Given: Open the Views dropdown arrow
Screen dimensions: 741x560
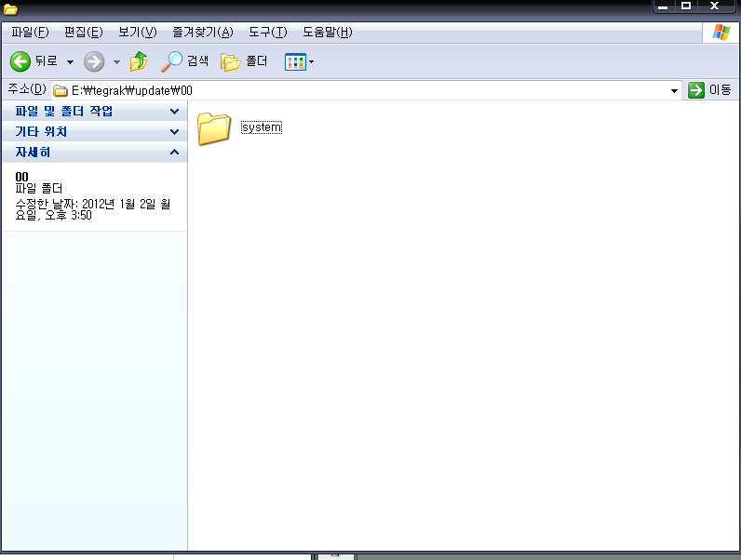Looking at the screenshot, I should [312, 62].
